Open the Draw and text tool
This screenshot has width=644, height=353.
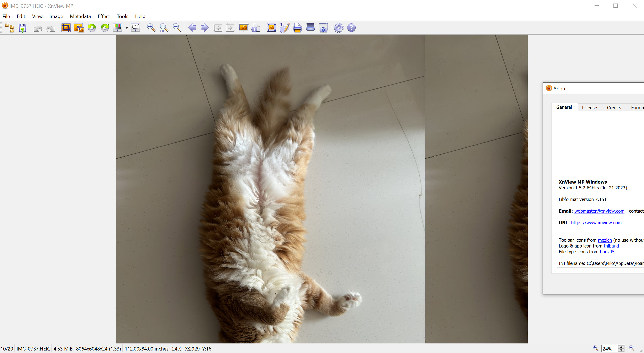point(284,28)
